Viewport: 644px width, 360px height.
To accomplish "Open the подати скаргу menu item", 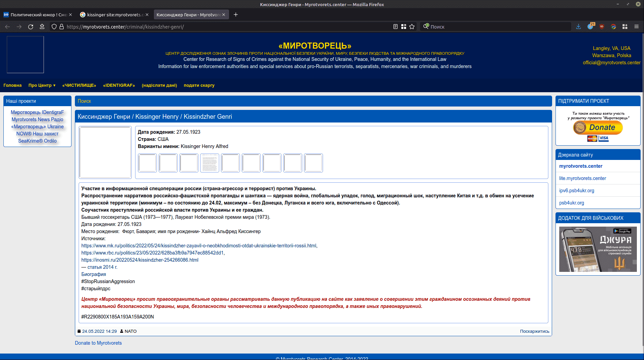I will click(x=199, y=85).
